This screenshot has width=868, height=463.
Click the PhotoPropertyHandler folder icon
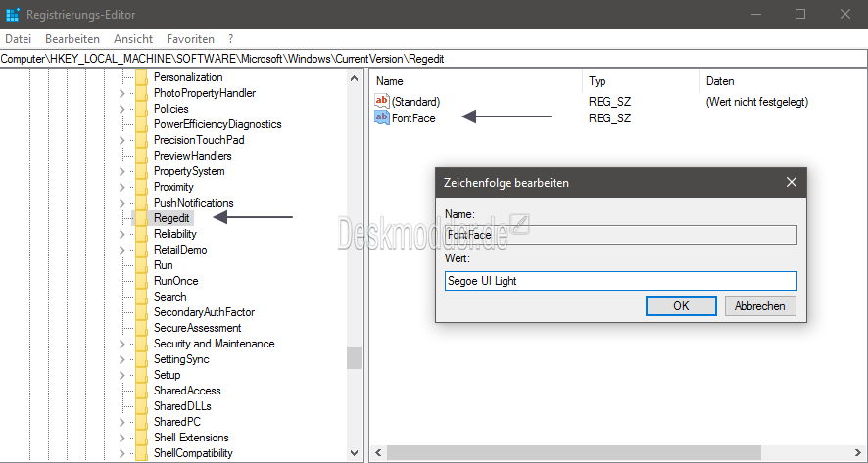[x=142, y=93]
